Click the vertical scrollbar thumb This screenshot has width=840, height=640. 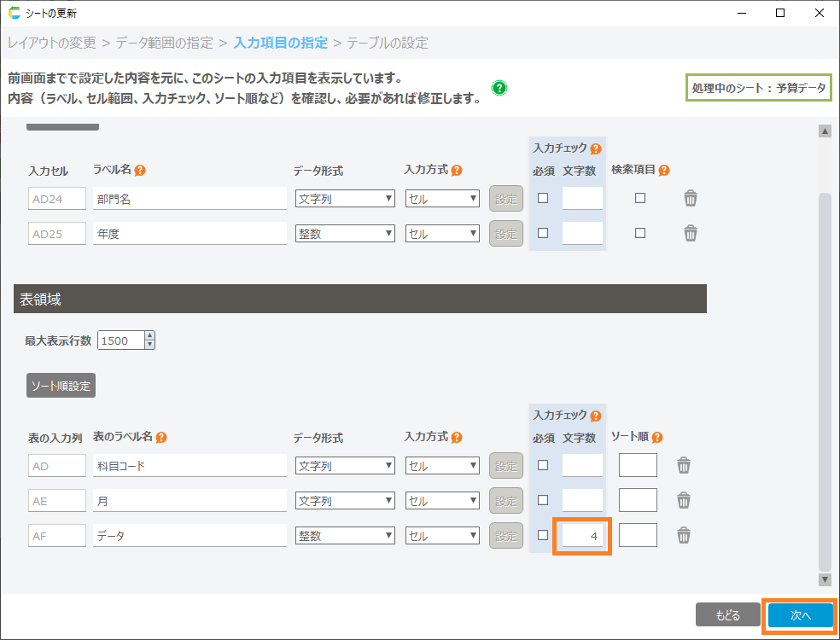point(825,380)
